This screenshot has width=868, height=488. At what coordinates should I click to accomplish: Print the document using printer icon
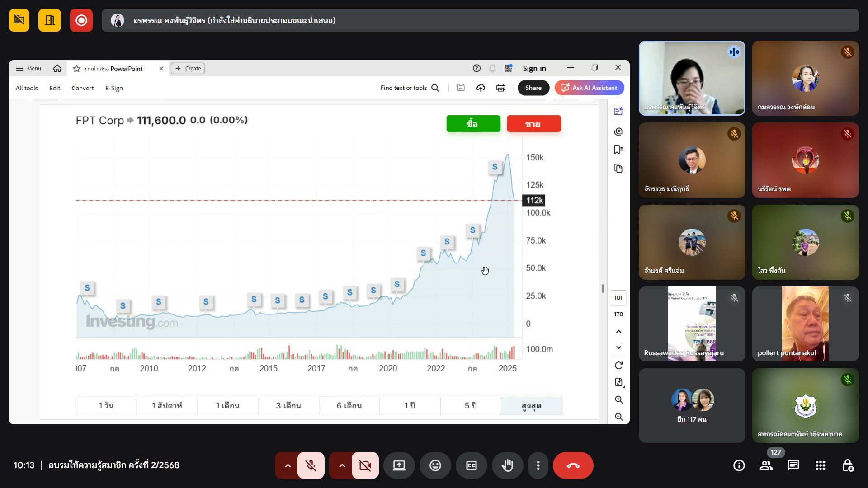500,88
